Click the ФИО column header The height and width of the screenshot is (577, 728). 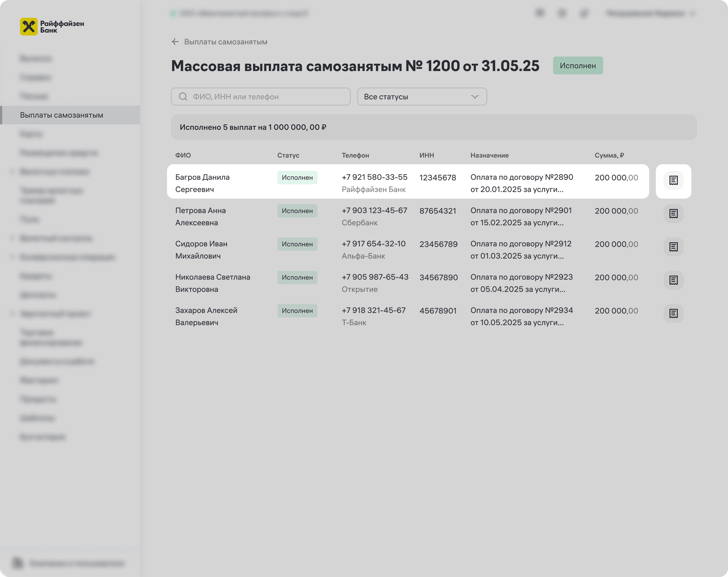[183, 155]
